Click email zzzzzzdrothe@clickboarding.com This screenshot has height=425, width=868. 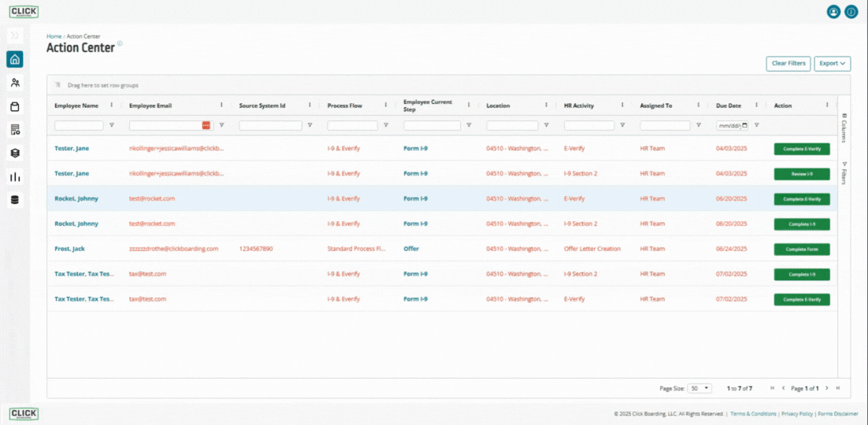click(x=174, y=249)
